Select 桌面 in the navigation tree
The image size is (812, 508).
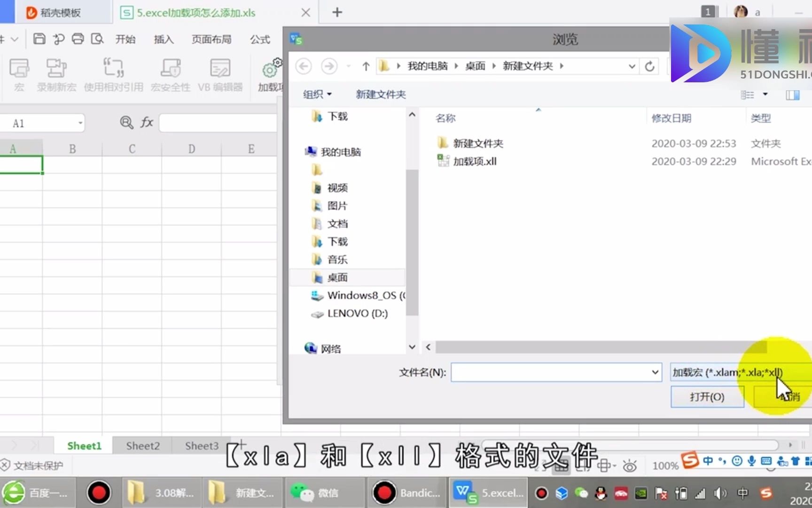pyautogui.click(x=337, y=278)
